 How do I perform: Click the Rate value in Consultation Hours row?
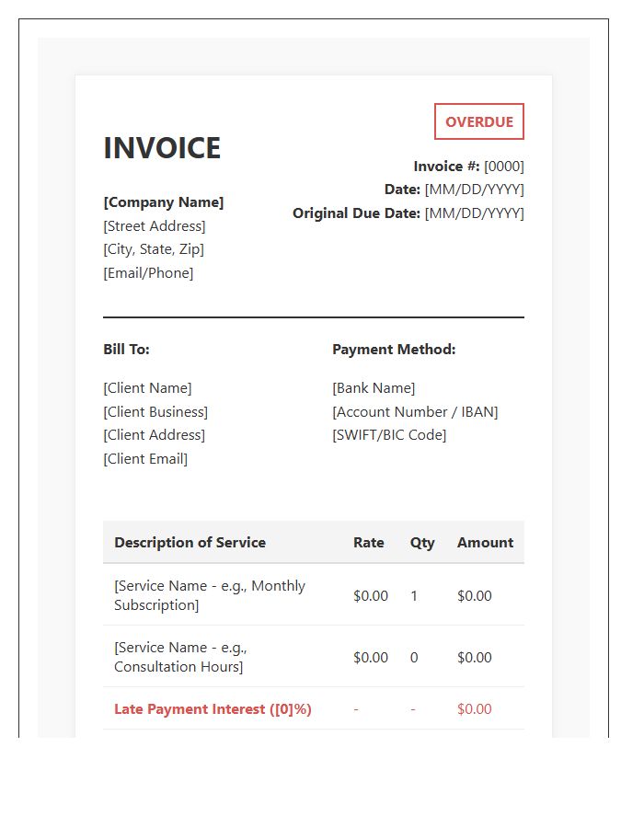click(371, 658)
